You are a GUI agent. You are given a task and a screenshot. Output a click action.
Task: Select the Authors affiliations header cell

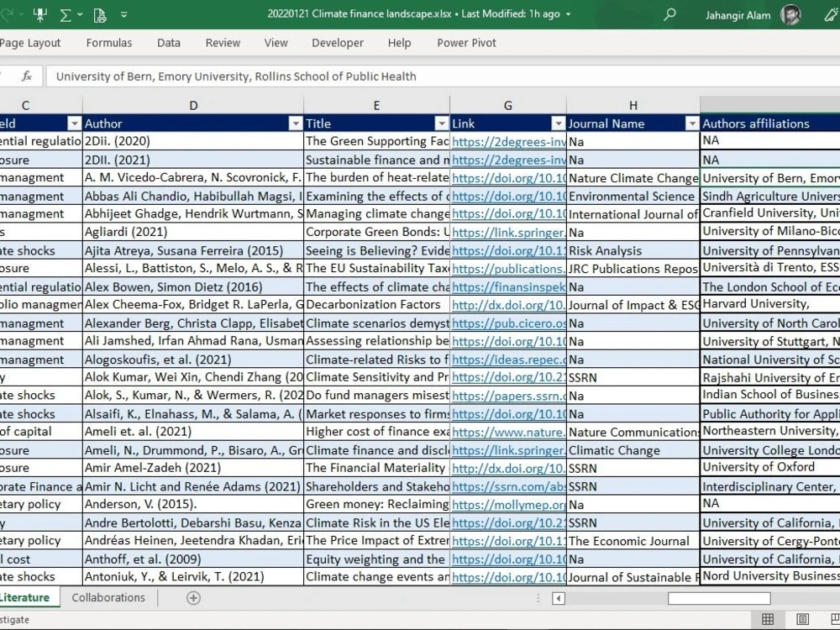[x=769, y=123]
